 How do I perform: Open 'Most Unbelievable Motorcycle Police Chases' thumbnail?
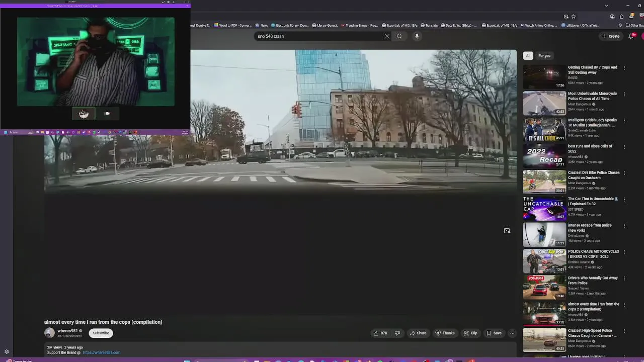(x=544, y=103)
